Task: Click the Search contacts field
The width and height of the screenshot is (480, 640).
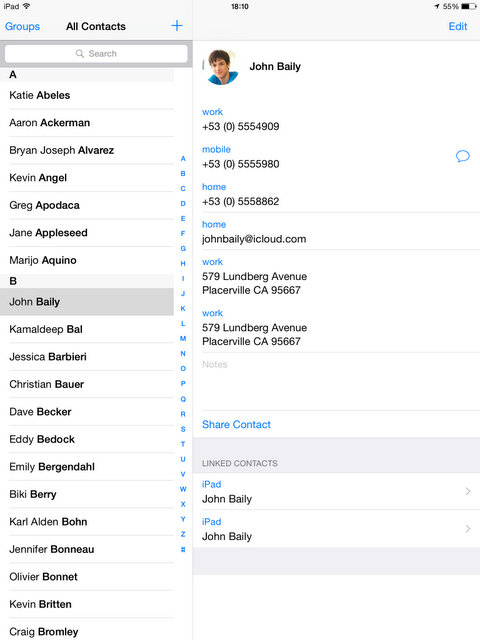Action: [x=96, y=53]
